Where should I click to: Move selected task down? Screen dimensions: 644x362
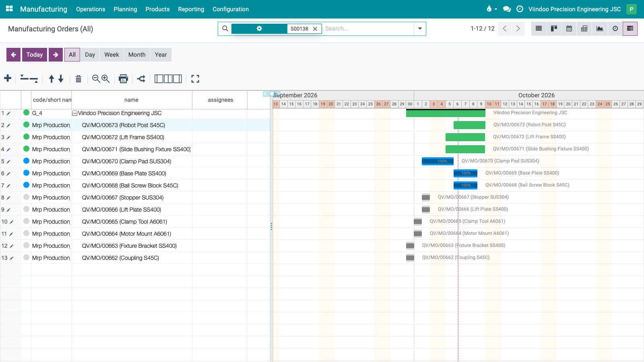coord(61,79)
